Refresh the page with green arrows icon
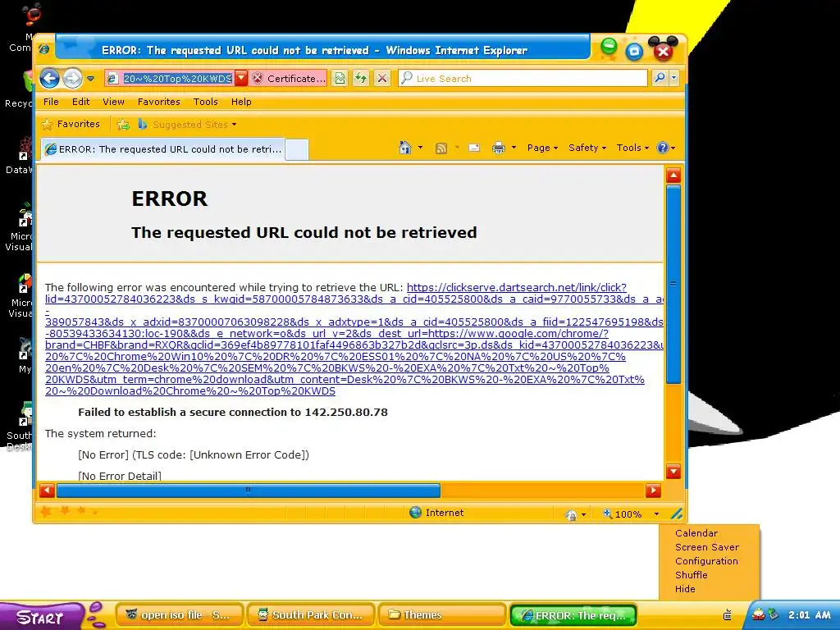Viewport: 840px width, 630px height. (x=361, y=79)
